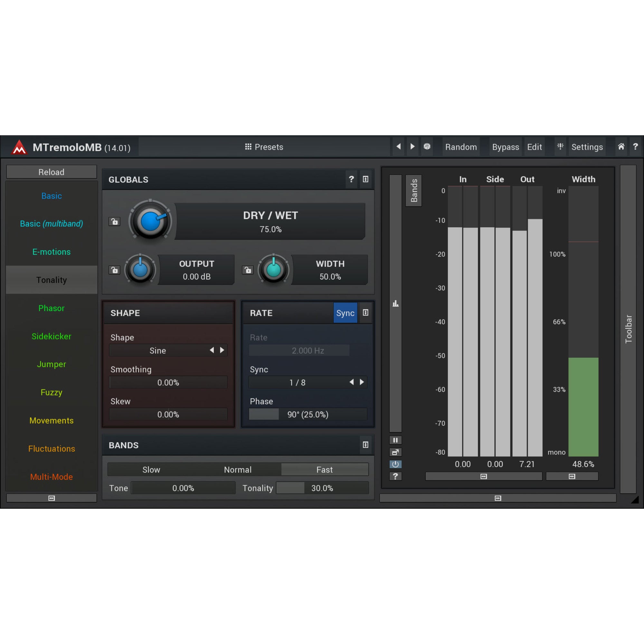Open the Globals panel presets icon
The width and height of the screenshot is (644, 644).
coord(366,179)
